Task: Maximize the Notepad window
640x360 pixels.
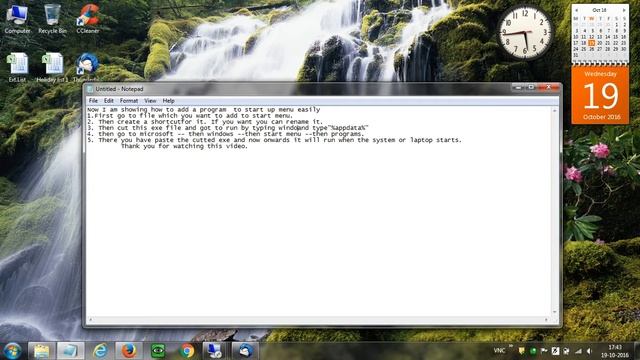Action: (531, 87)
